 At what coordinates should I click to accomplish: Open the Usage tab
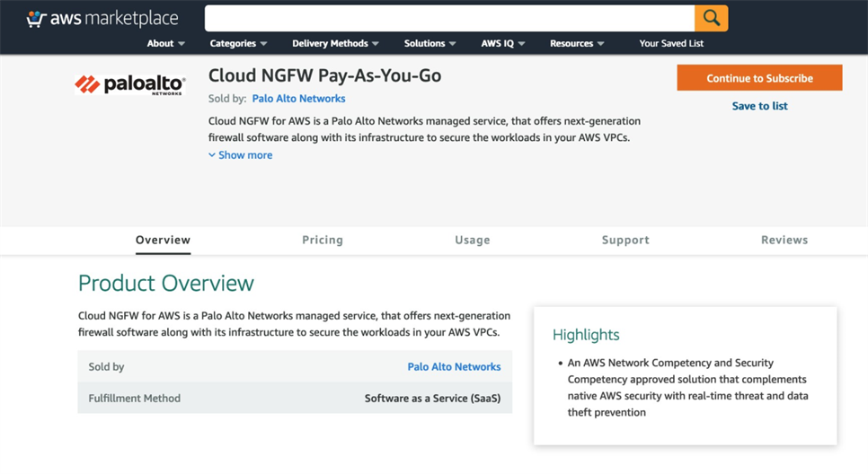(x=472, y=240)
